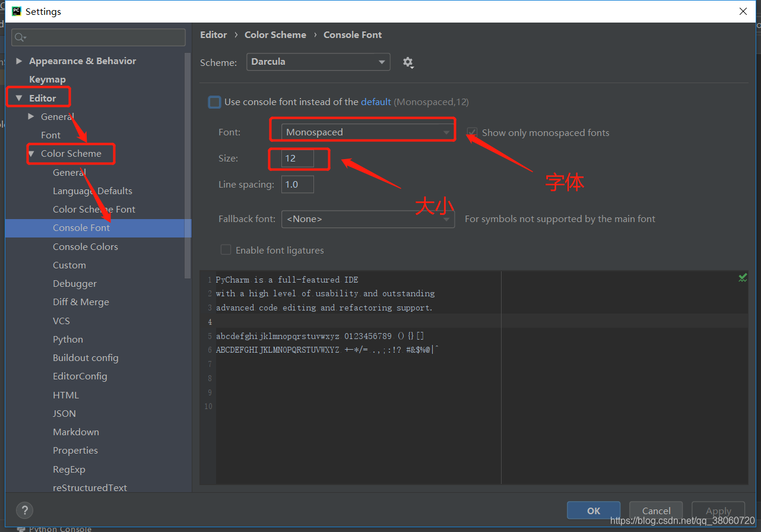761x532 pixels.
Task: Expand the General section under Editor
Action: click(31, 116)
